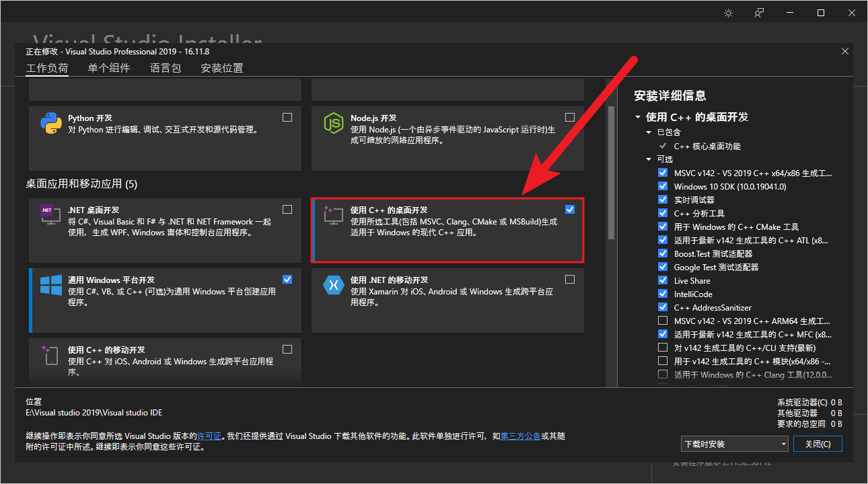868x484 pixels.
Task: Click the .NET desktop development icon
Action: point(51,215)
